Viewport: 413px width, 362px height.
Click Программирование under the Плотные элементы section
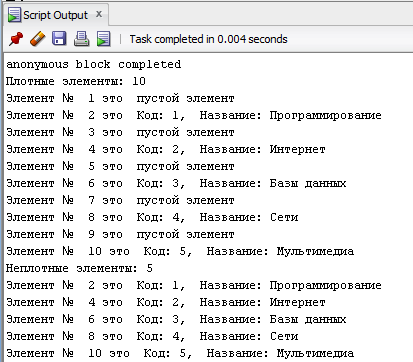[325, 115]
